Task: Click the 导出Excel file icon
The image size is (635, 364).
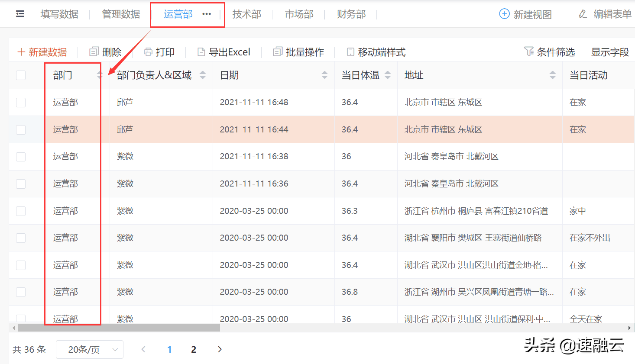Action: (201, 52)
